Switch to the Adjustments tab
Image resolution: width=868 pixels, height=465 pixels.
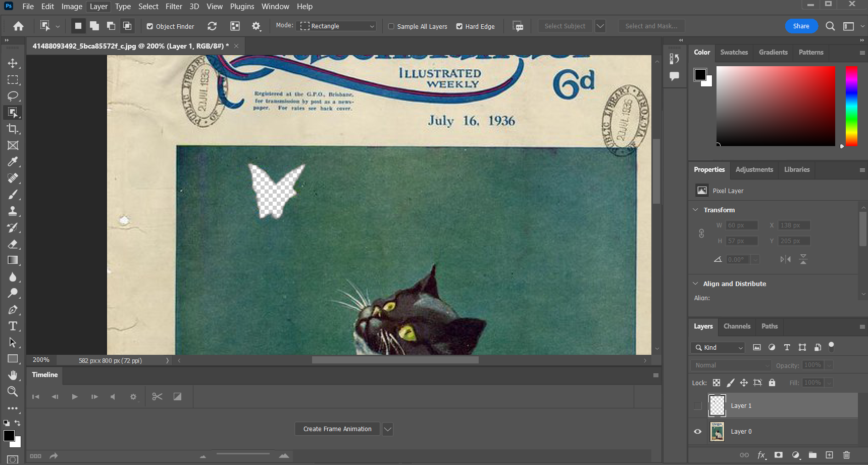click(x=754, y=170)
